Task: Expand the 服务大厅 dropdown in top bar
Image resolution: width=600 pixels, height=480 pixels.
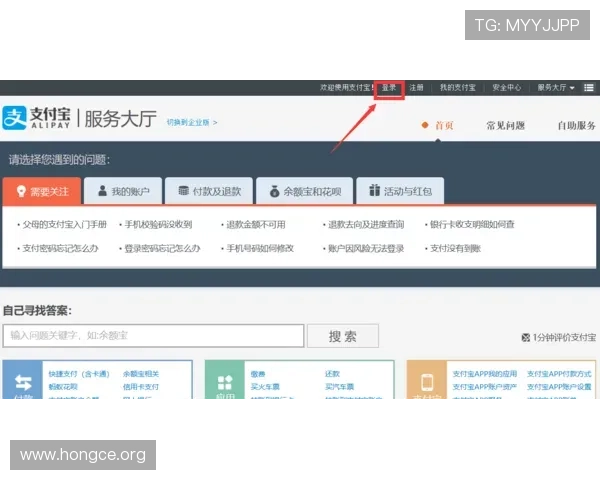Action: (556, 88)
